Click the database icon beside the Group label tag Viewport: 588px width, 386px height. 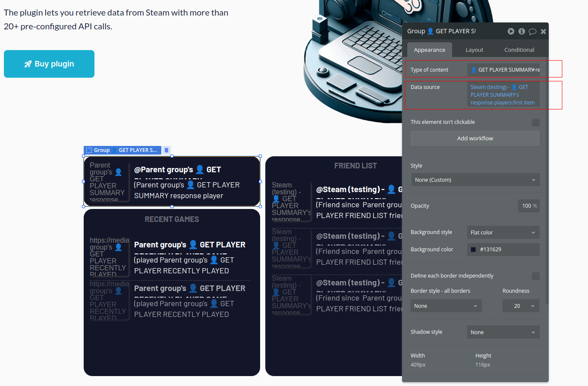[x=167, y=150]
